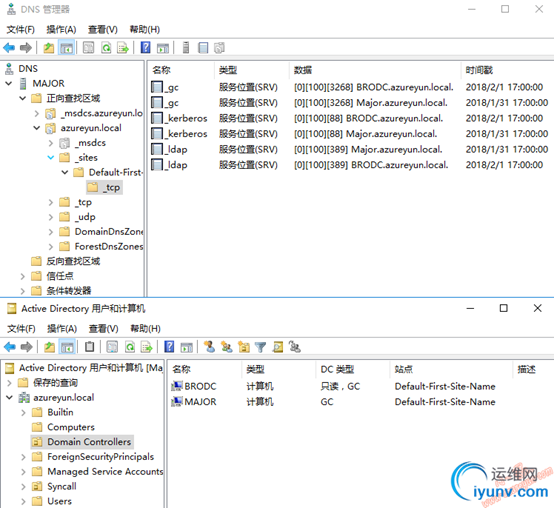This screenshot has height=508, width=554.
Task: Select the MAJOR computer row
Action: point(333,402)
